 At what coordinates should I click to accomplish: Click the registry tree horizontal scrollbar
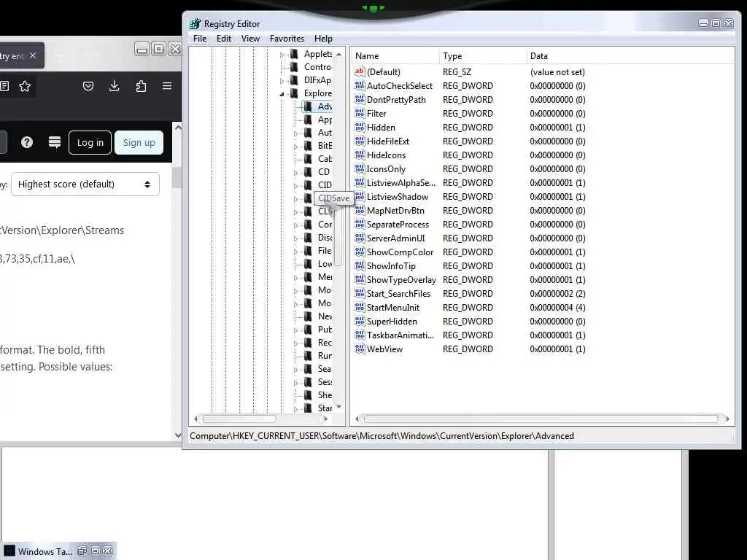coord(239,419)
